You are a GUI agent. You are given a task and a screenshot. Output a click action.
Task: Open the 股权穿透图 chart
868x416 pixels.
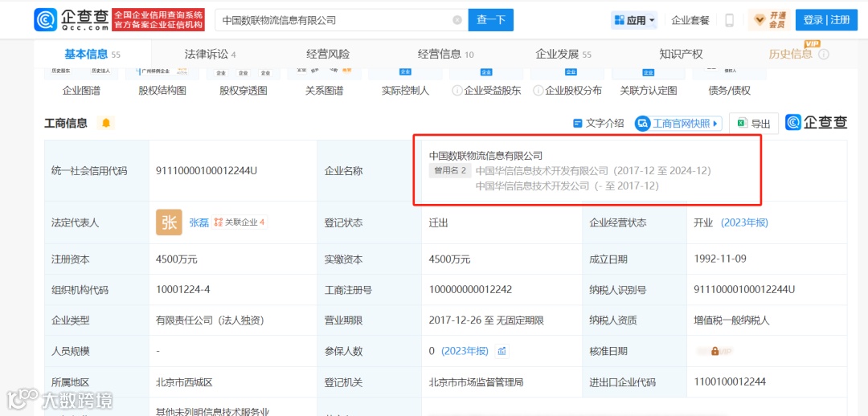pyautogui.click(x=243, y=82)
